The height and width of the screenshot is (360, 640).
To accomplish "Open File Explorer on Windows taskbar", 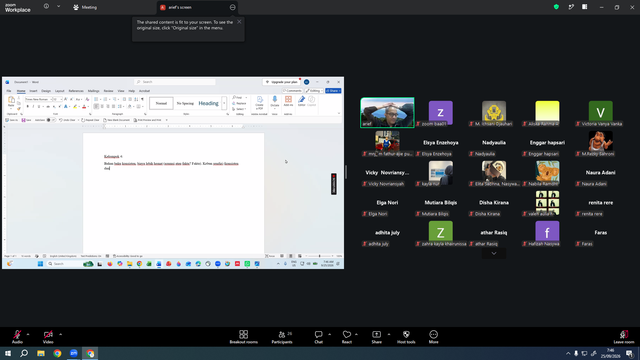I will pos(41,353).
